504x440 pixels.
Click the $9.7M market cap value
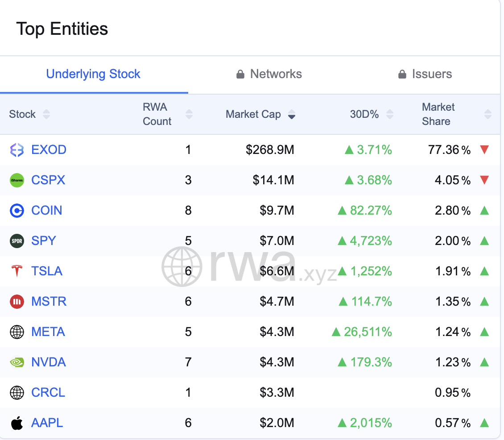(x=277, y=211)
